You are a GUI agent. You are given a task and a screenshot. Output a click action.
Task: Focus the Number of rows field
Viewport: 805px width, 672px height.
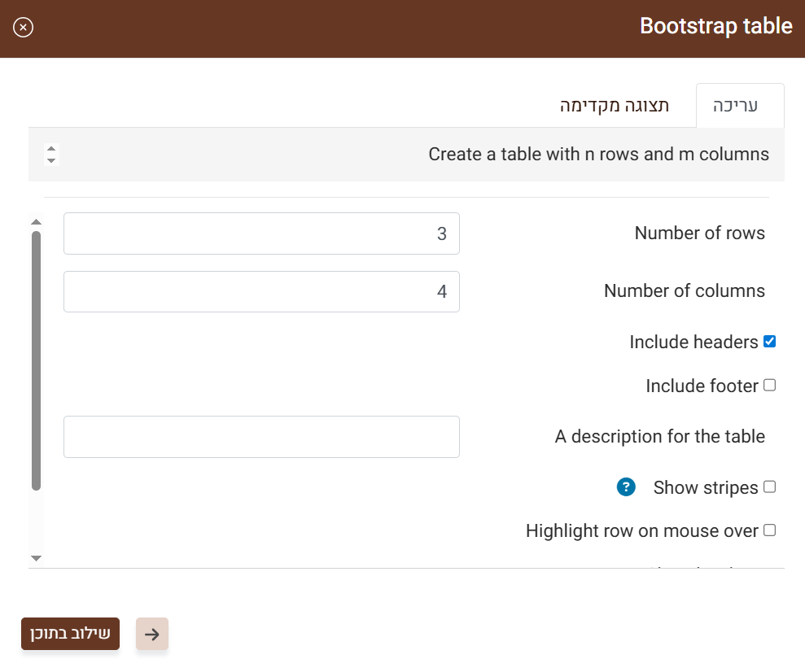(261, 234)
